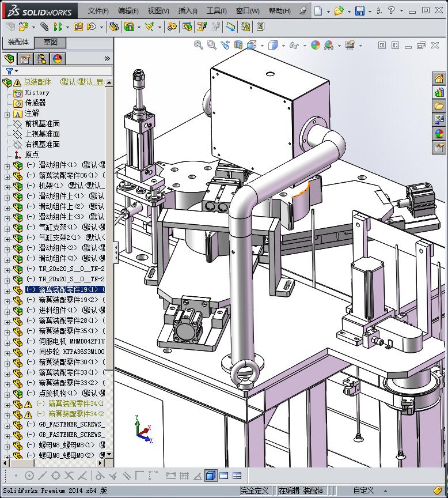The image size is (448, 498).
Task: Click the View Orientation cube icon
Action: (x=252, y=45)
